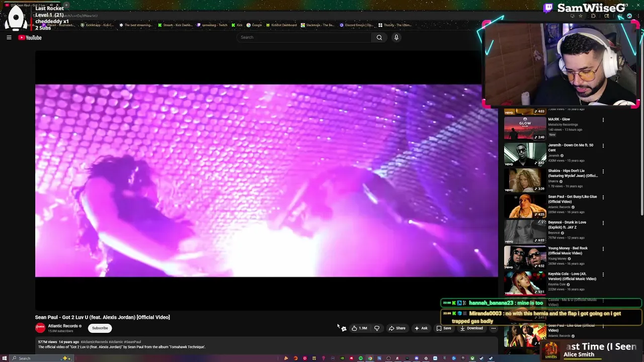Open Atlantic Records channel name link
The width and height of the screenshot is (644, 362).
point(63,326)
